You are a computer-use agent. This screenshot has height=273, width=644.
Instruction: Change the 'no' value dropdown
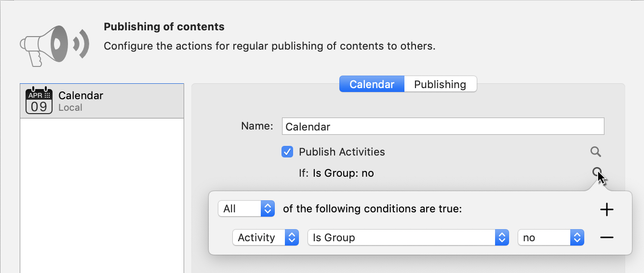550,237
